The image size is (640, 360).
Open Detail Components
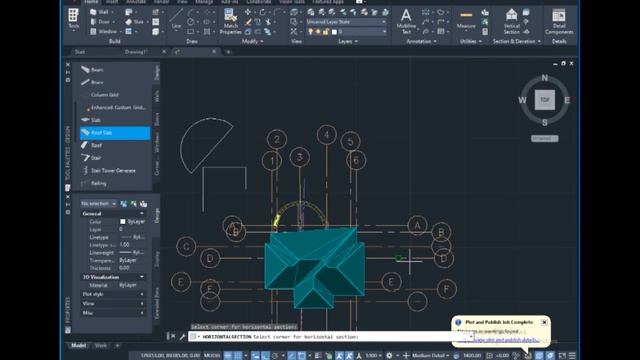click(x=559, y=22)
